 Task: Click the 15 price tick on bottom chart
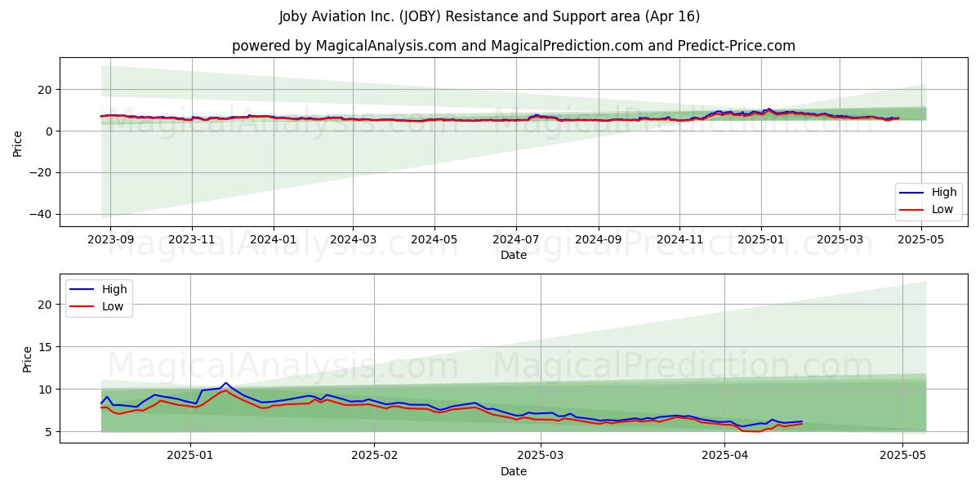(47, 346)
